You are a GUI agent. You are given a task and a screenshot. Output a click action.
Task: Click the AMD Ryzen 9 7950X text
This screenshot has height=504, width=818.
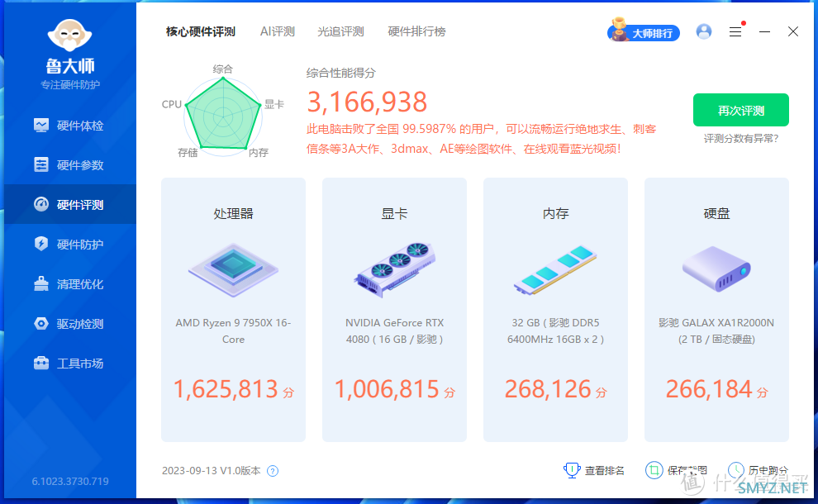[x=233, y=330]
